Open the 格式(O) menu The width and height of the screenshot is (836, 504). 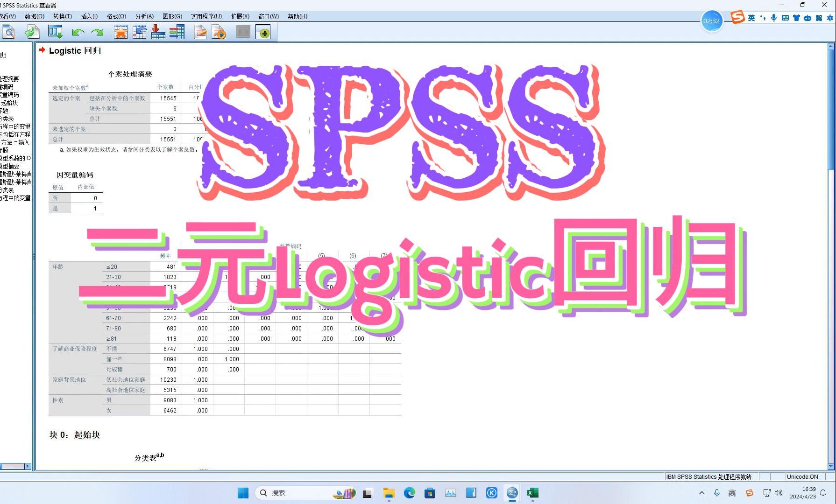point(116,16)
